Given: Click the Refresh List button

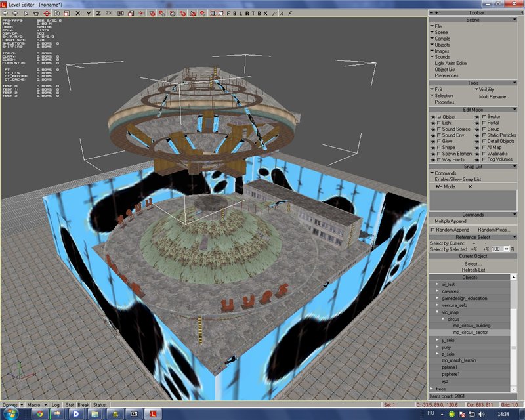Looking at the screenshot, I should pos(473,270).
